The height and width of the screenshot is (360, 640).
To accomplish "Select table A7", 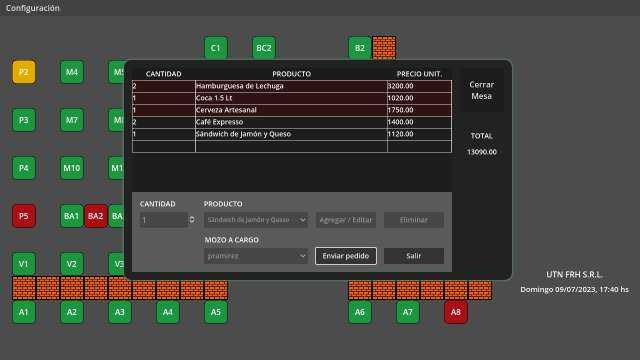I will coord(408,312).
